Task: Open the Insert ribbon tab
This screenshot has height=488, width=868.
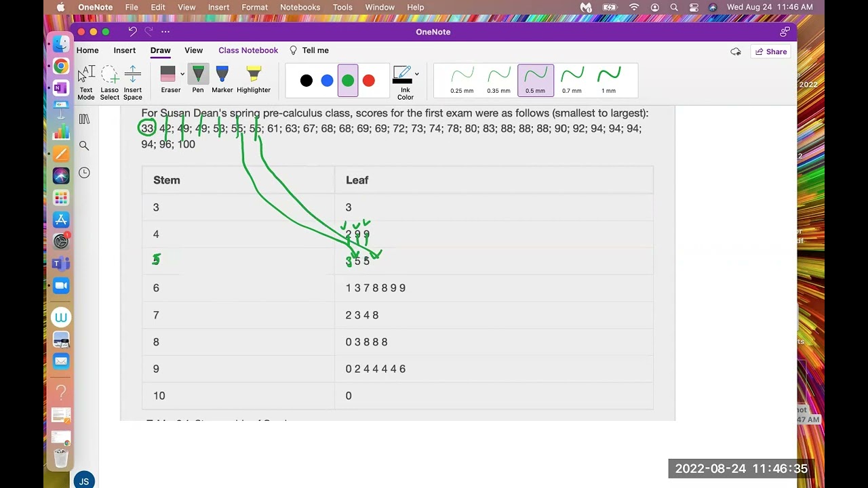Action: (125, 50)
